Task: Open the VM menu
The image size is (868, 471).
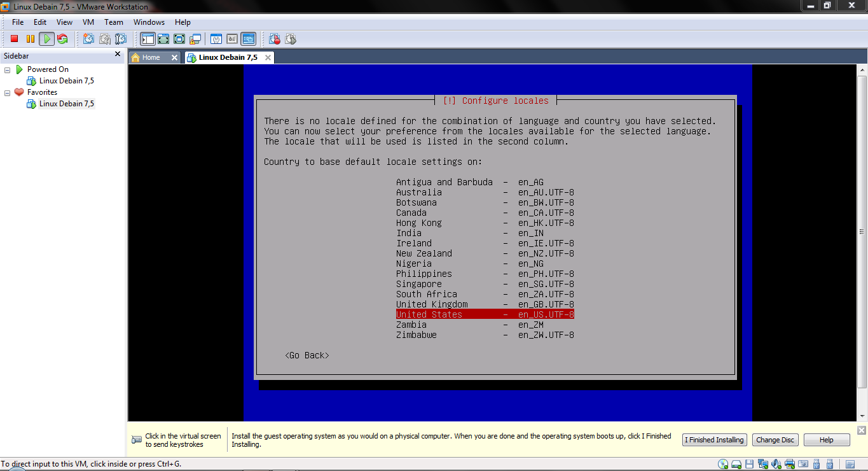Action: click(88, 22)
